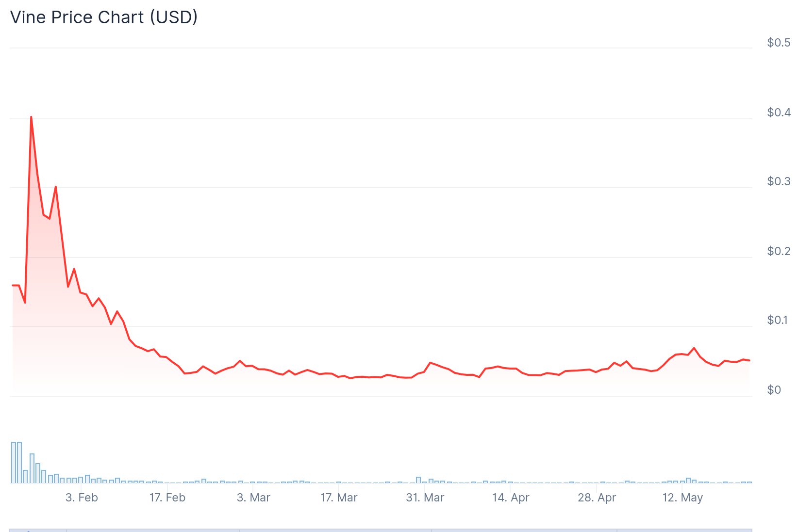Image resolution: width=798 pixels, height=532 pixels.
Task: Click the volume spike bar near 31. Mar
Action: (x=418, y=480)
